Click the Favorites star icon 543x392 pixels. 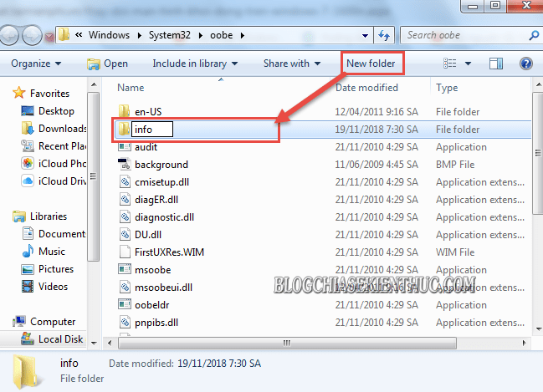pos(18,93)
